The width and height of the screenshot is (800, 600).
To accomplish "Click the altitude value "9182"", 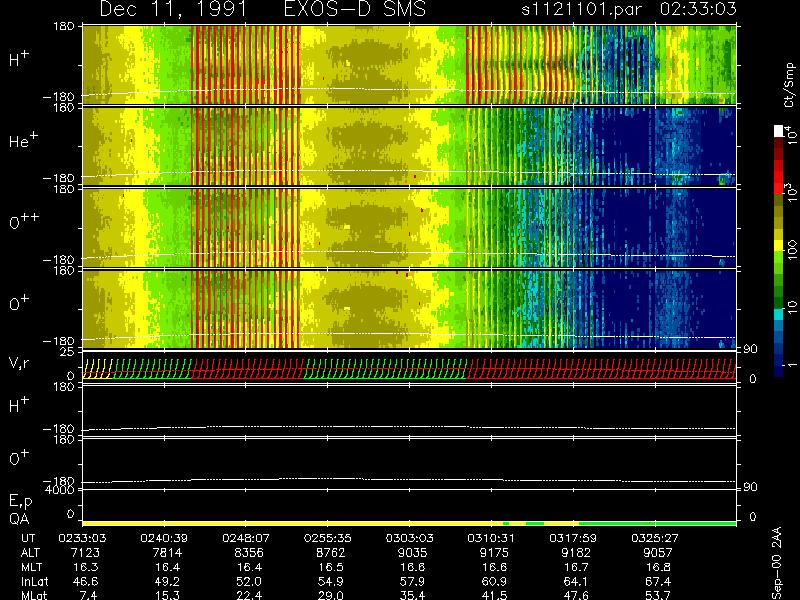I will point(576,553).
